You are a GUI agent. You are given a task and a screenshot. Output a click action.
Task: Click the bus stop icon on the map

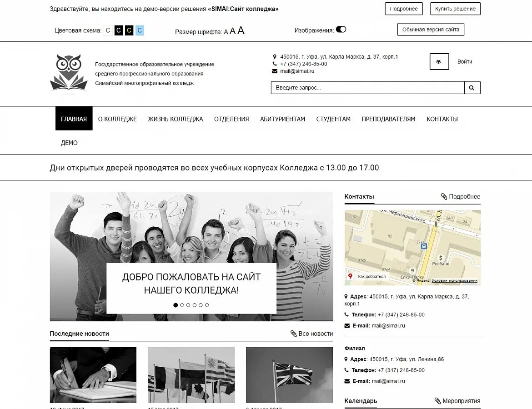point(423,247)
